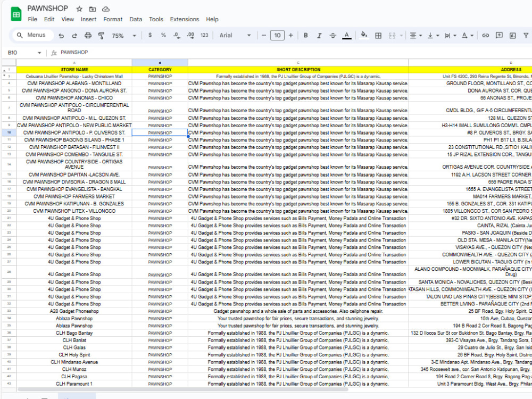
Task: Decrease font size with minus
Action: 264,35
